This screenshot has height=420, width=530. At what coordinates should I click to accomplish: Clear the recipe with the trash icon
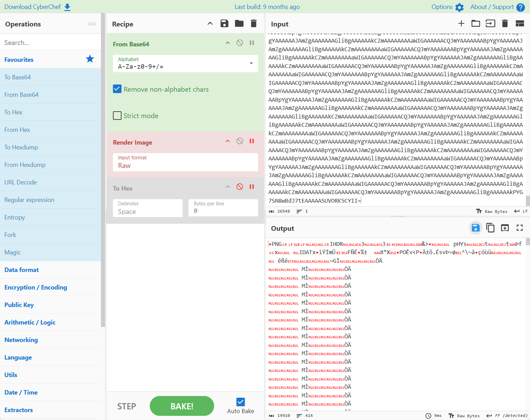[254, 24]
